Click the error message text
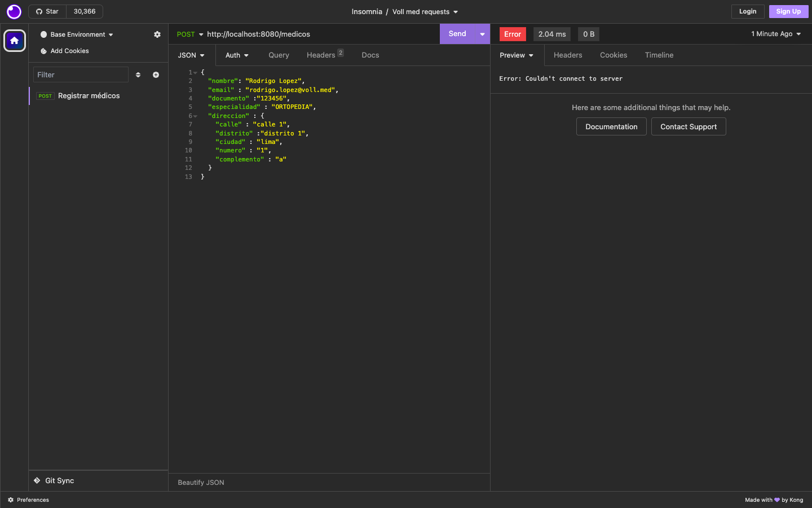 point(561,79)
